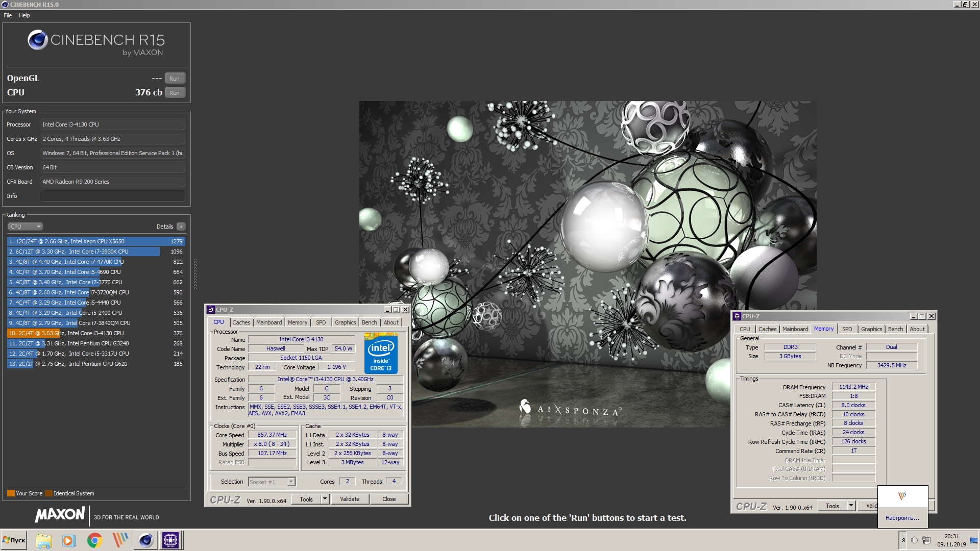
Task: Run the CPU benchmark
Action: (175, 93)
